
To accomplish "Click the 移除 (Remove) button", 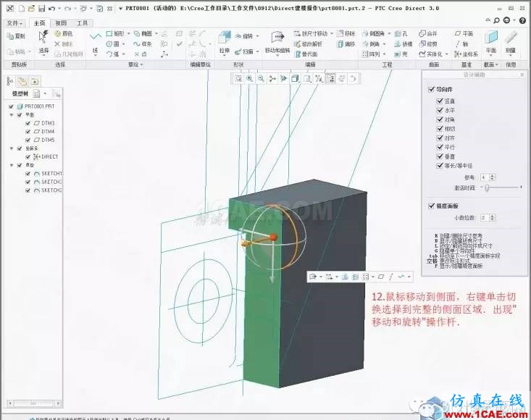I will click(346, 33).
